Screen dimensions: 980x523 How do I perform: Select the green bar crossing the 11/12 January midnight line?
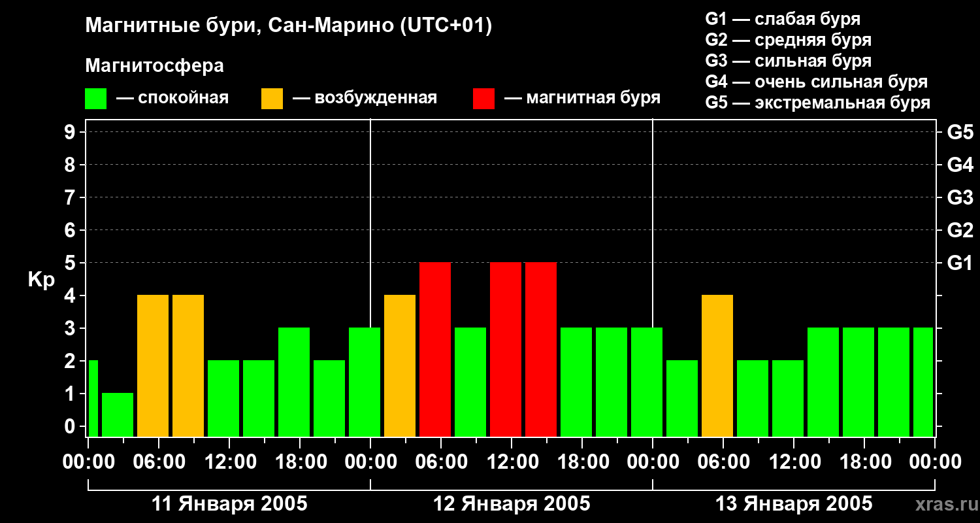click(365, 382)
